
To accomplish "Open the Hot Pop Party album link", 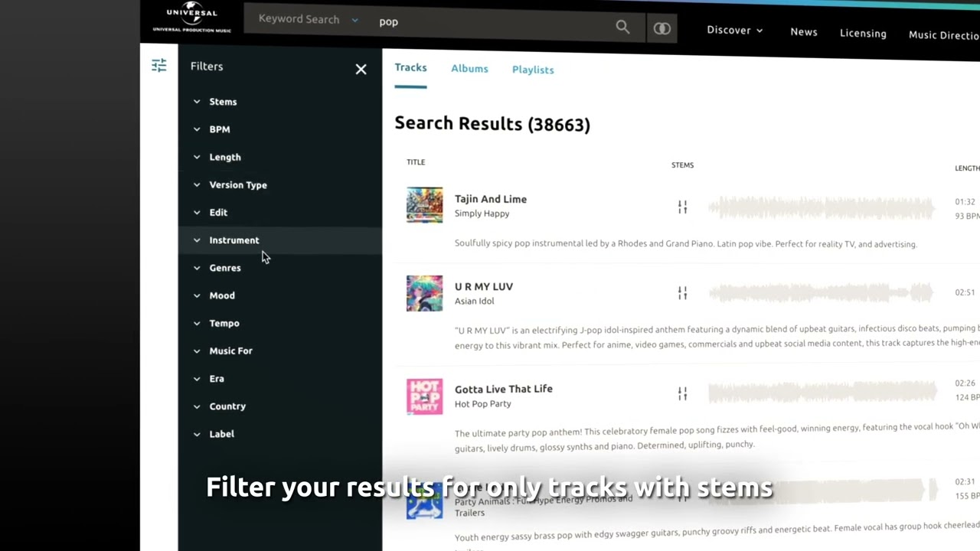I will pyautogui.click(x=482, y=403).
